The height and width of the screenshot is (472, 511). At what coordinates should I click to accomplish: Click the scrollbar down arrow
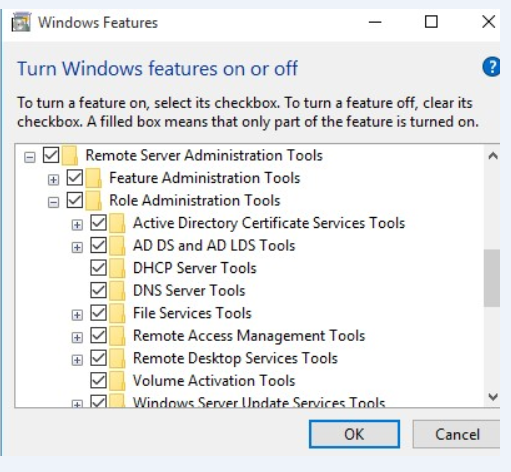(493, 397)
